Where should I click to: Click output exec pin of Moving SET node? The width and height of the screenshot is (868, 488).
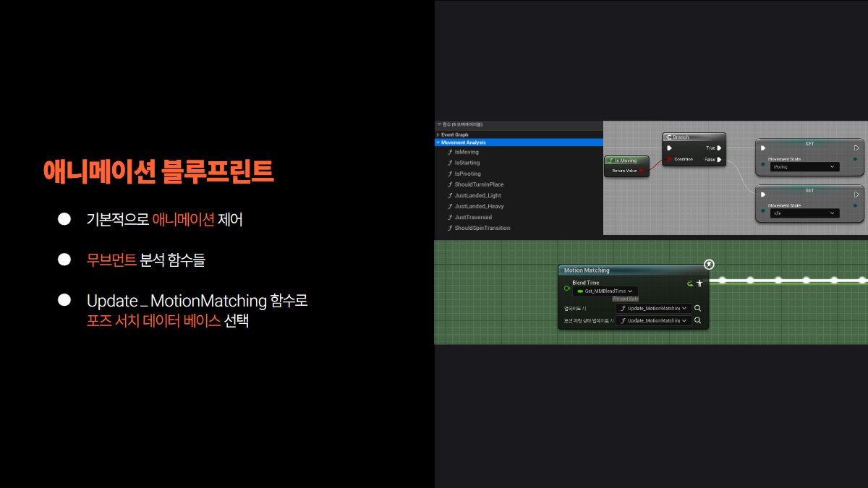pos(856,148)
